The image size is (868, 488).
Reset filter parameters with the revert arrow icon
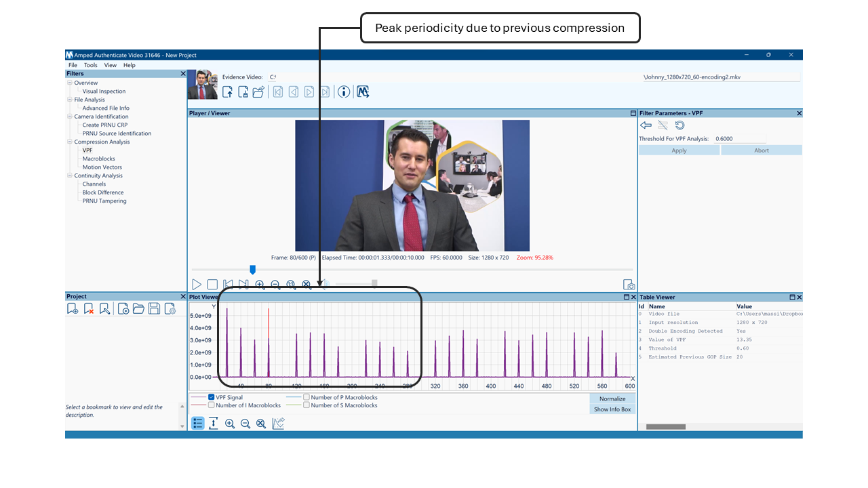pyautogui.click(x=680, y=125)
